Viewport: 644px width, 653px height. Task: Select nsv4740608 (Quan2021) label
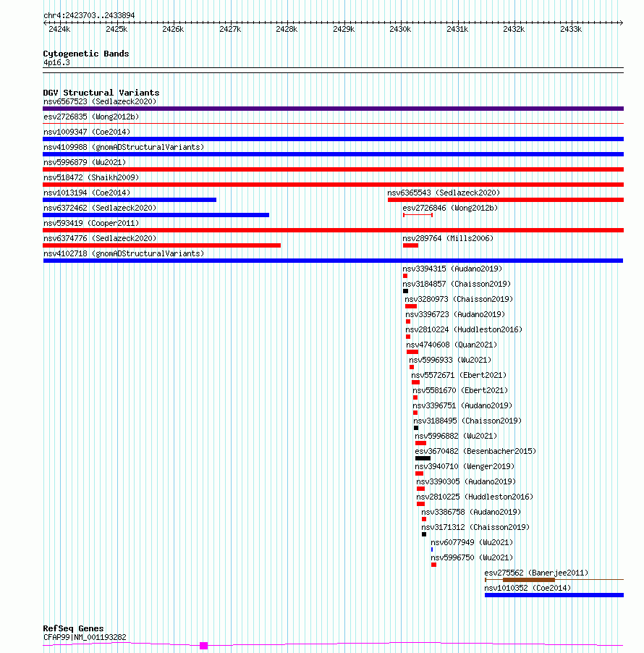click(452, 345)
